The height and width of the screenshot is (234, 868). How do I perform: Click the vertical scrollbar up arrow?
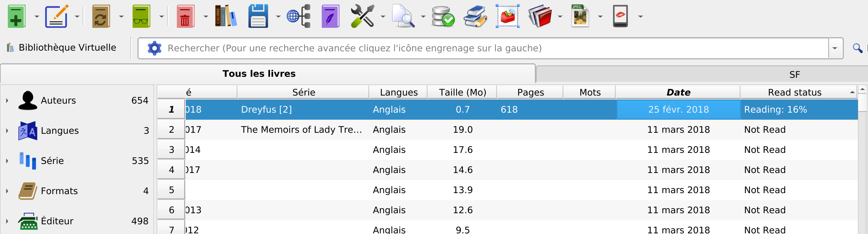863,90
